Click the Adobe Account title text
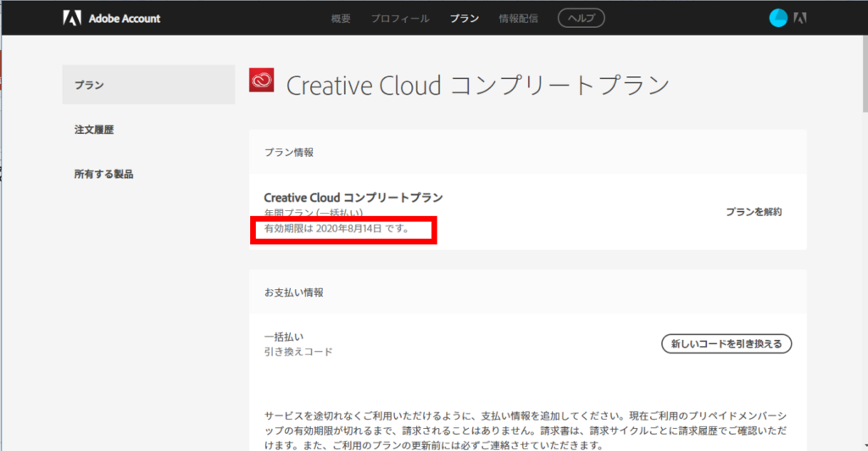The height and width of the screenshot is (451, 868). point(125,19)
